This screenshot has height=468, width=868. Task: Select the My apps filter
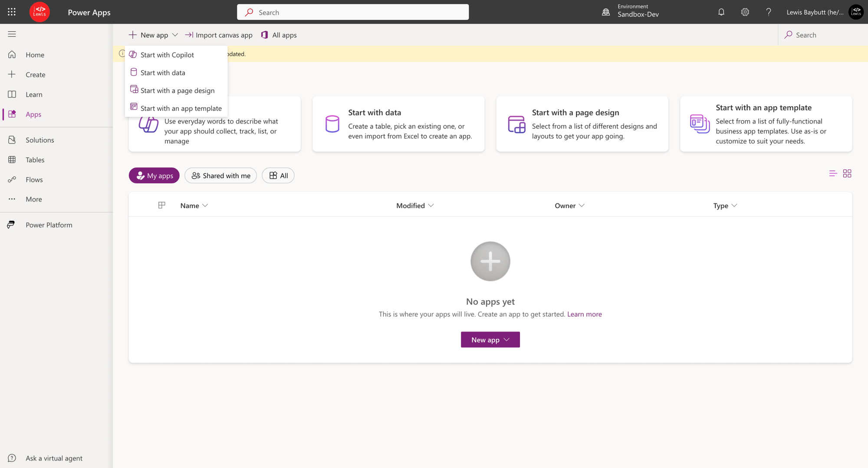pyautogui.click(x=154, y=175)
